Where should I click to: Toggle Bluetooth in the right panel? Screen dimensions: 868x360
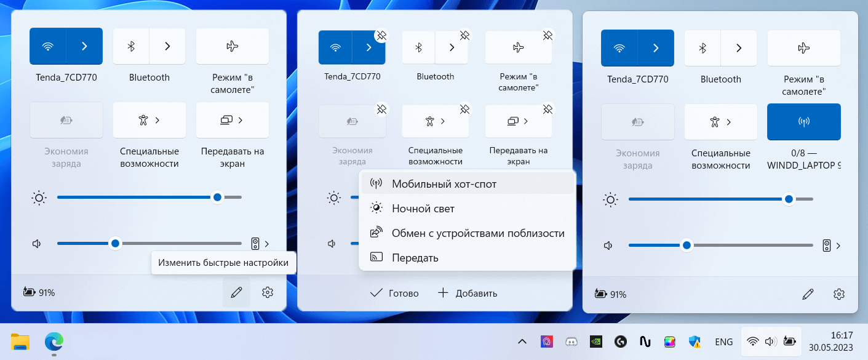click(x=703, y=48)
